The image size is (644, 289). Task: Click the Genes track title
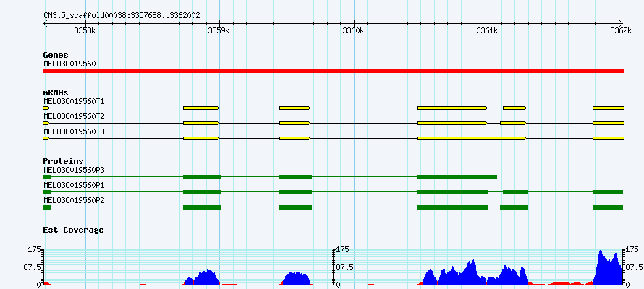(x=56, y=55)
